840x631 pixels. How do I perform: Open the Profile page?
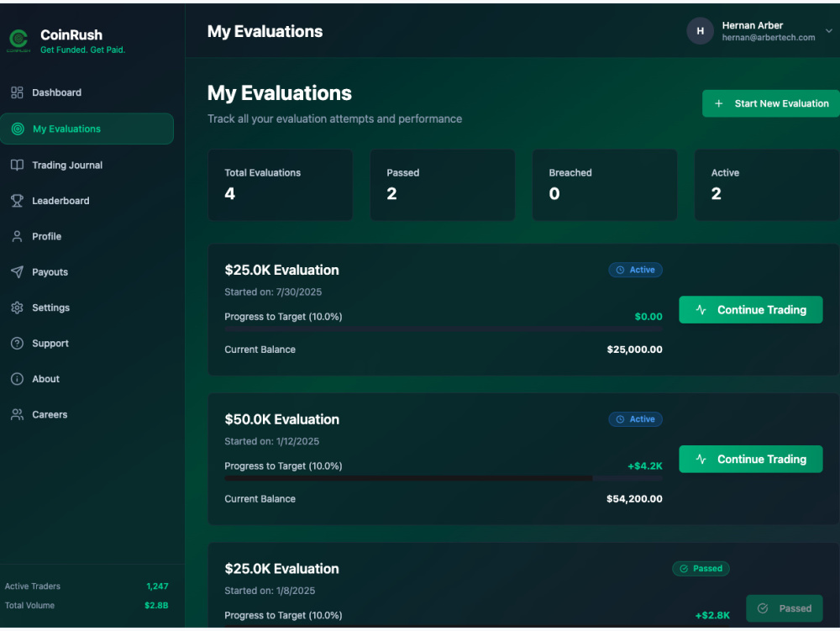click(x=87, y=236)
